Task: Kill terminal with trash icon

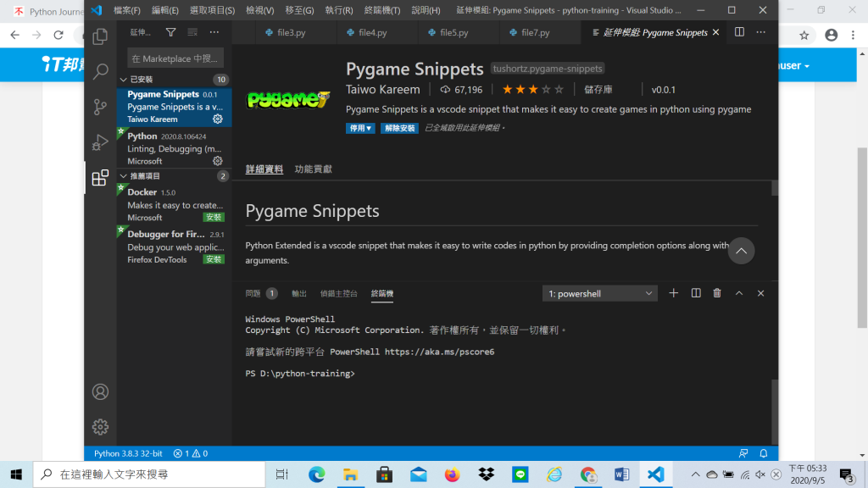Action: point(717,293)
